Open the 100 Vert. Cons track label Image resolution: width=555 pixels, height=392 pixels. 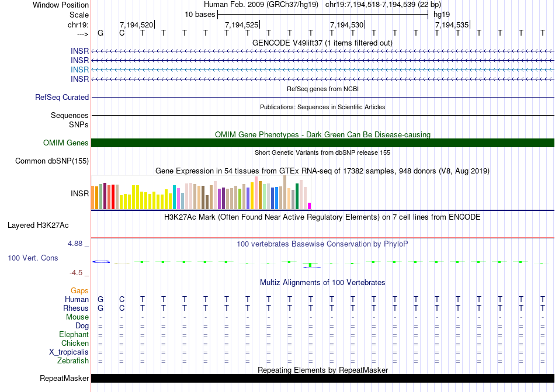coord(33,258)
